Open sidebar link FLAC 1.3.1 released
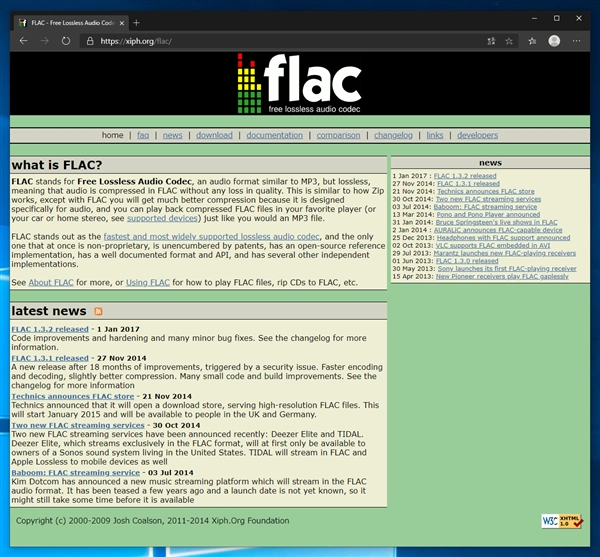 tap(468, 184)
